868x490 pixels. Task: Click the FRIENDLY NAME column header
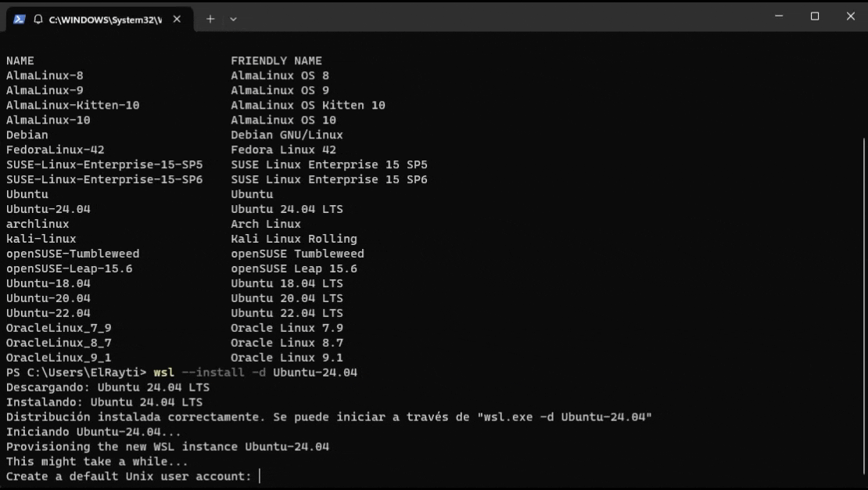tap(276, 60)
